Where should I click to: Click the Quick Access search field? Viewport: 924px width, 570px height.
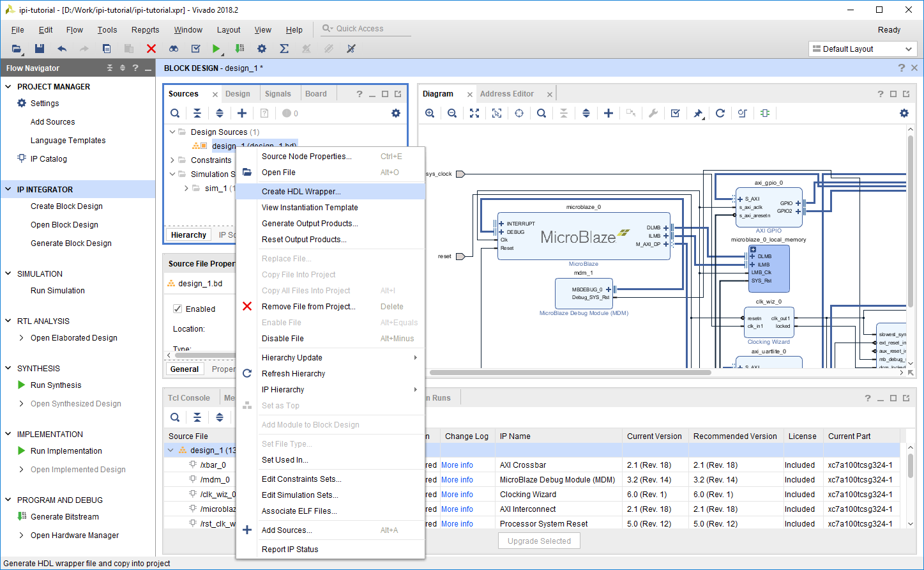click(x=365, y=29)
